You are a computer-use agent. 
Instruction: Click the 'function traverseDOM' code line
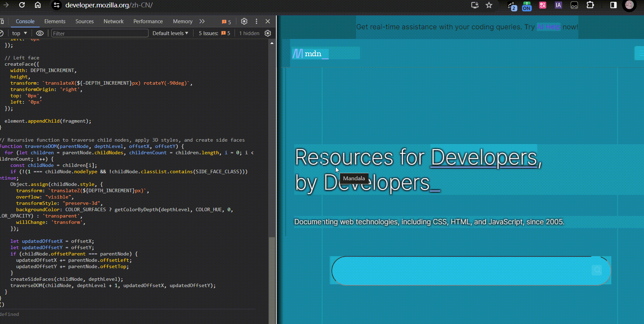point(92,146)
